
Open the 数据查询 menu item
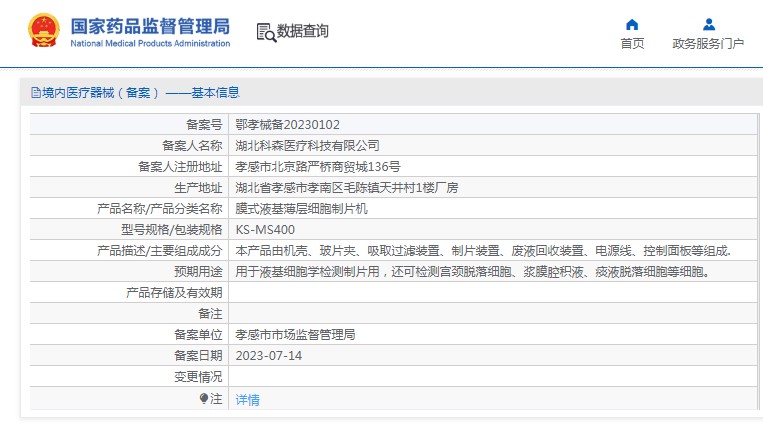[x=302, y=32]
